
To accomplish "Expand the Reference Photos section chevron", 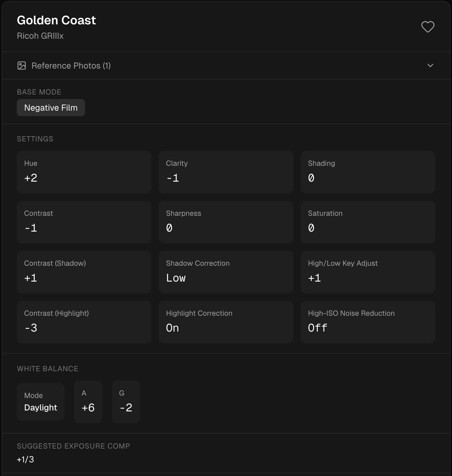I will coord(430,65).
